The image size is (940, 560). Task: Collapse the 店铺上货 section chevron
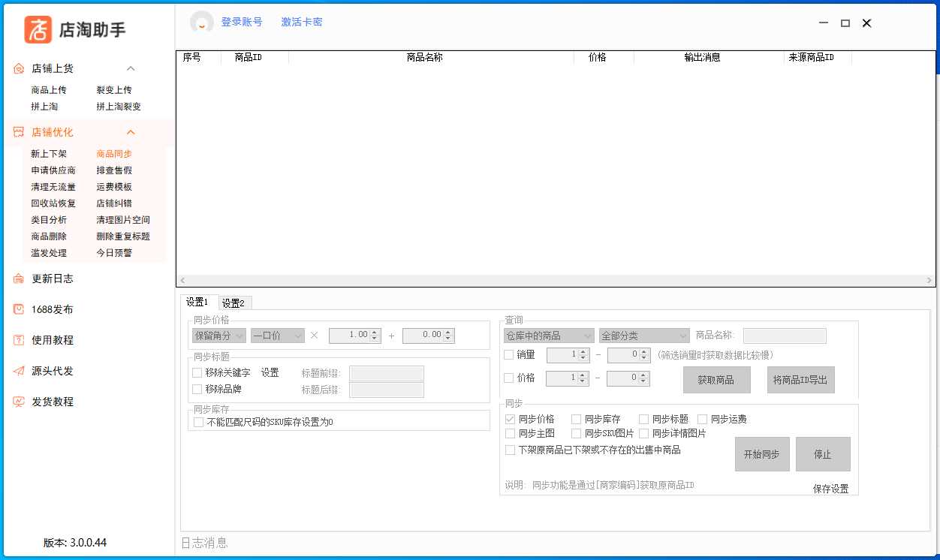tap(131, 69)
